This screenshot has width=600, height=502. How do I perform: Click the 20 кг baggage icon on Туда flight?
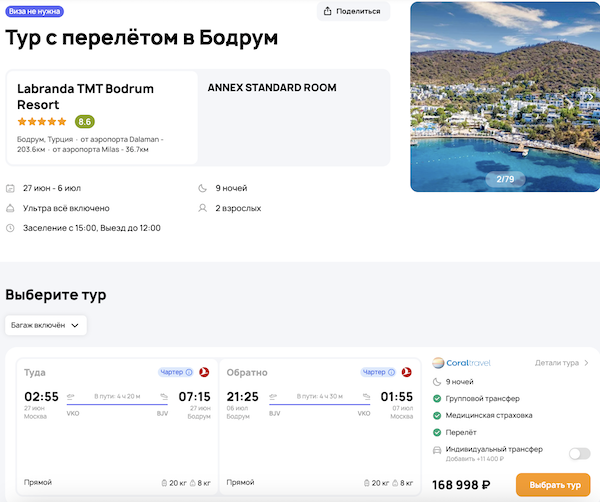[166, 483]
